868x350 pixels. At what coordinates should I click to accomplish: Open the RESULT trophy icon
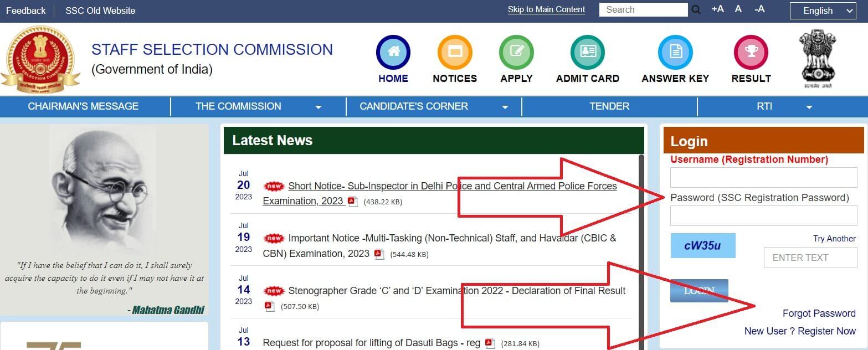[x=751, y=52]
